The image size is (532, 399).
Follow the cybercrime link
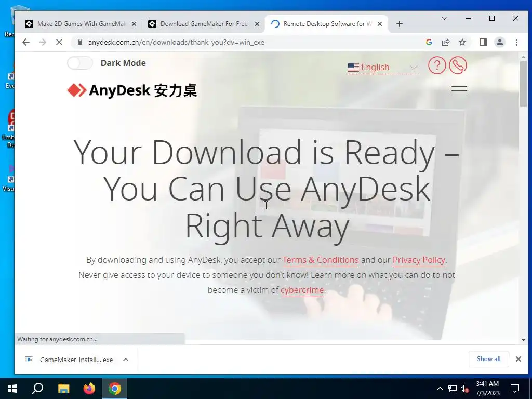coord(302,290)
